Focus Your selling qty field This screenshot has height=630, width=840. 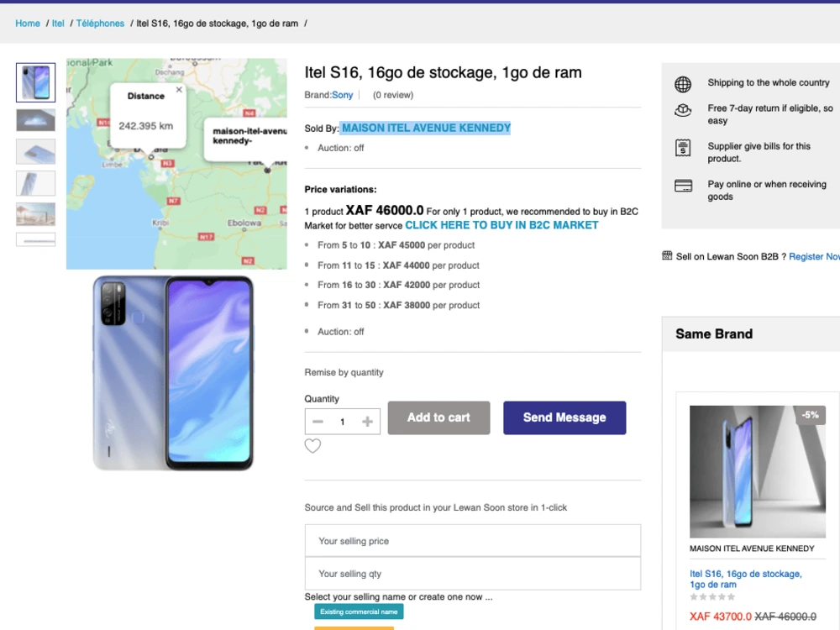(x=472, y=573)
